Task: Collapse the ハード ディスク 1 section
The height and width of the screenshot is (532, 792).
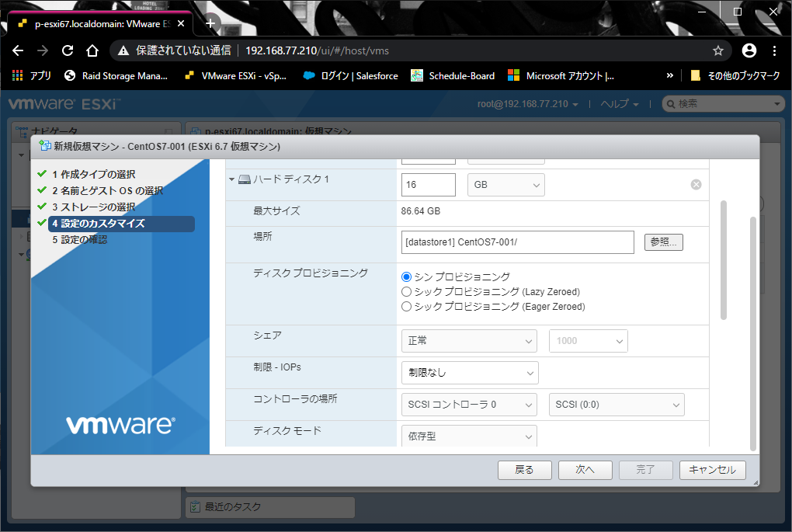Action: 232,179
